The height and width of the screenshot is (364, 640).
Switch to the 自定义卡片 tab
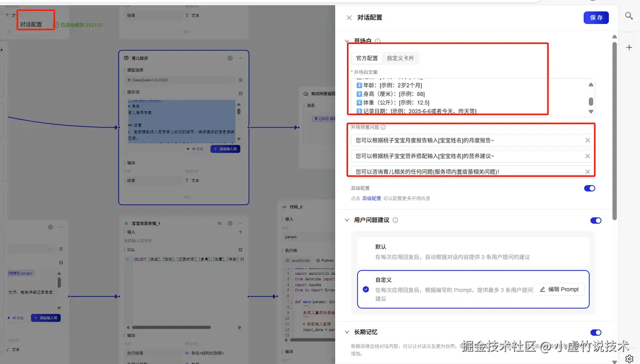coord(400,58)
